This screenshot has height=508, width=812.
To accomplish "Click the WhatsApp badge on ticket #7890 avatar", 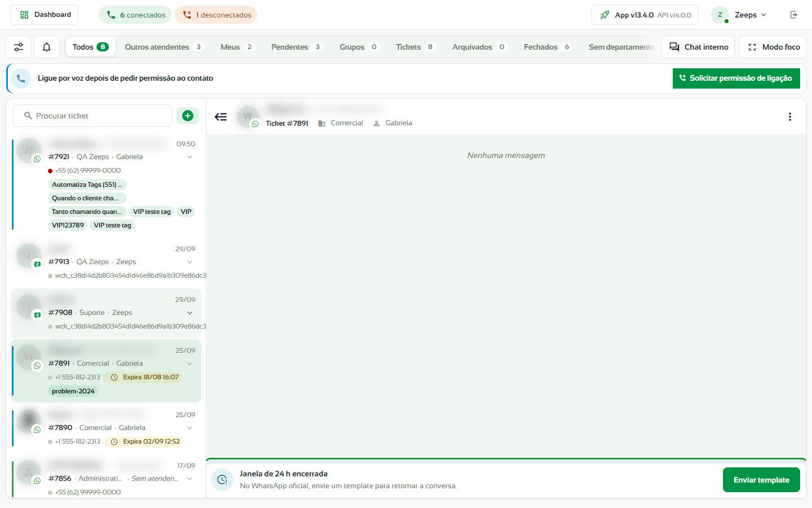I will [37, 430].
